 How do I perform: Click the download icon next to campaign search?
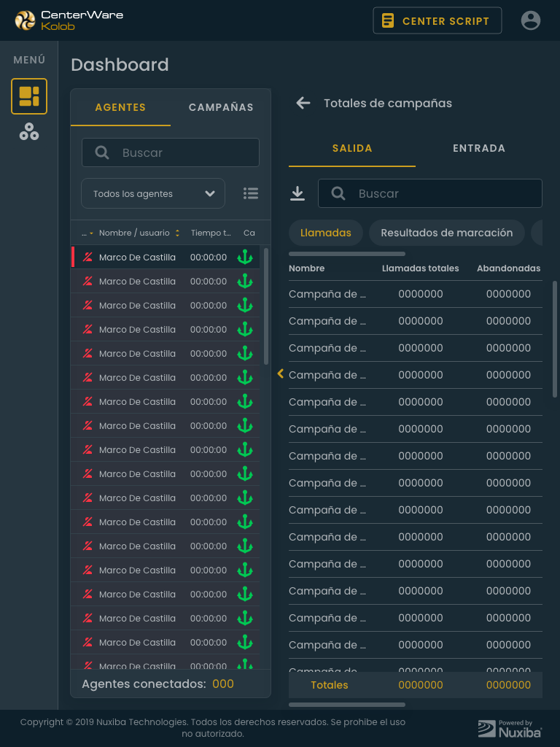(x=297, y=193)
